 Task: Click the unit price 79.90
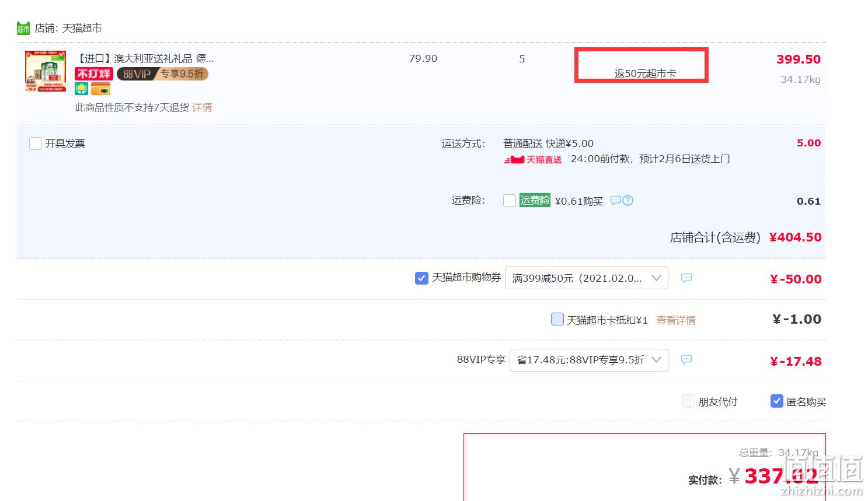[423, 58]
